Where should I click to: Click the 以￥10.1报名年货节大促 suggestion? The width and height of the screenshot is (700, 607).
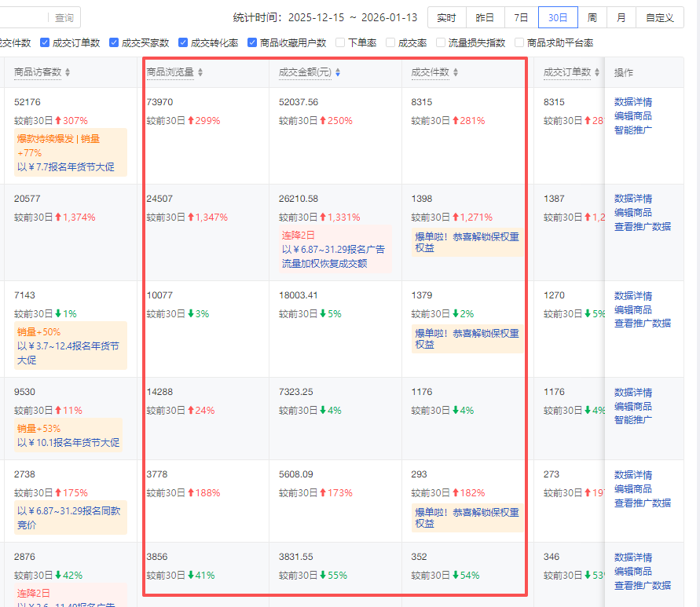pos(68,443)
